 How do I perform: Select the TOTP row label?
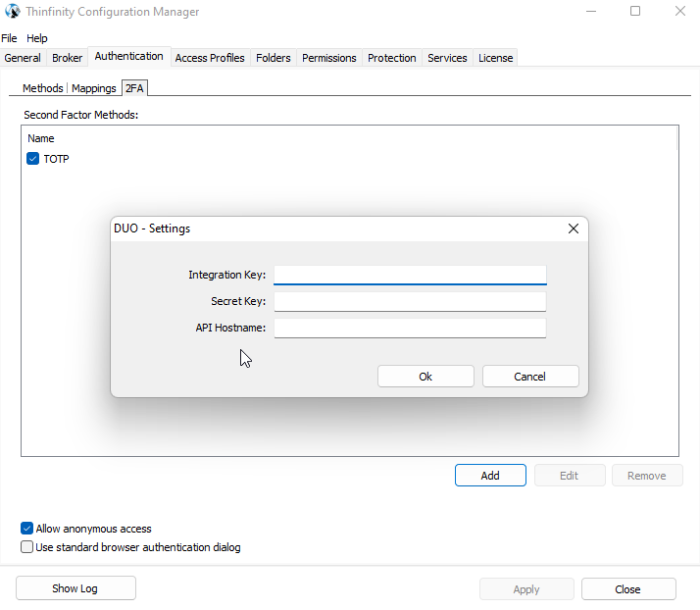click(56, 159)
